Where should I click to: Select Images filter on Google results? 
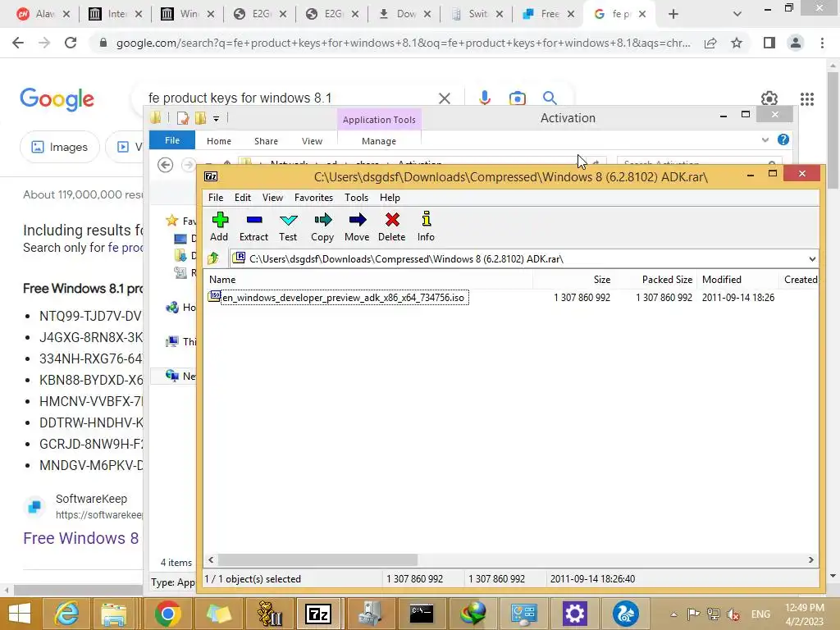tap(59, 147)
